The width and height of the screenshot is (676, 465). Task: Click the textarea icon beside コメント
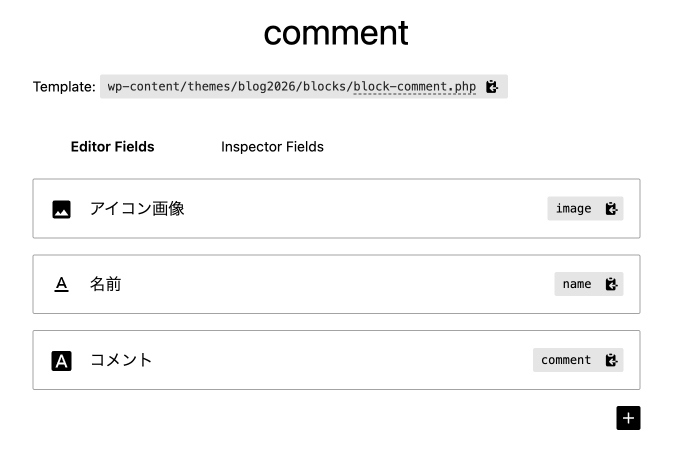coord(62,361)
